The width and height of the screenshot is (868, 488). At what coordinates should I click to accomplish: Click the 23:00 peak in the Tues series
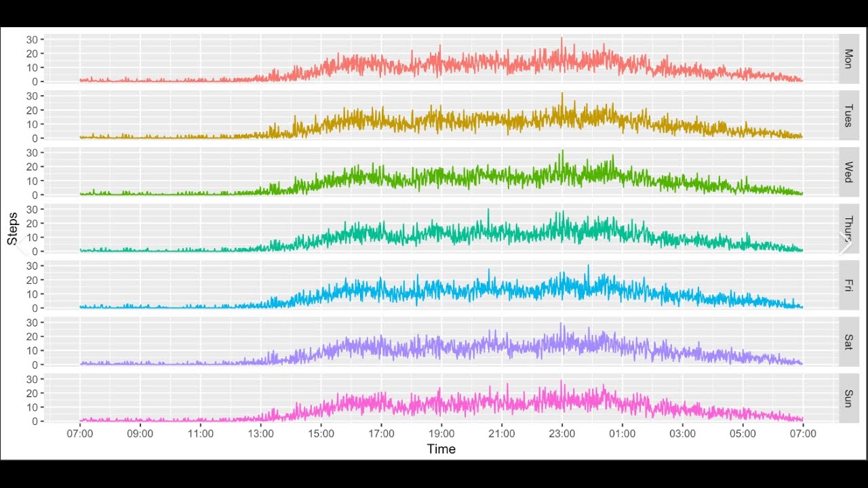point(562,95)
